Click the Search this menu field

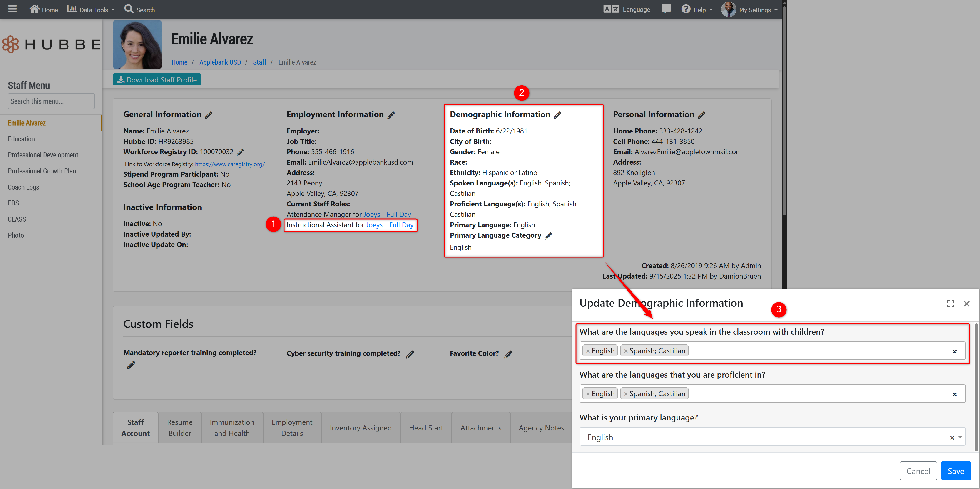tap(51, 101)
